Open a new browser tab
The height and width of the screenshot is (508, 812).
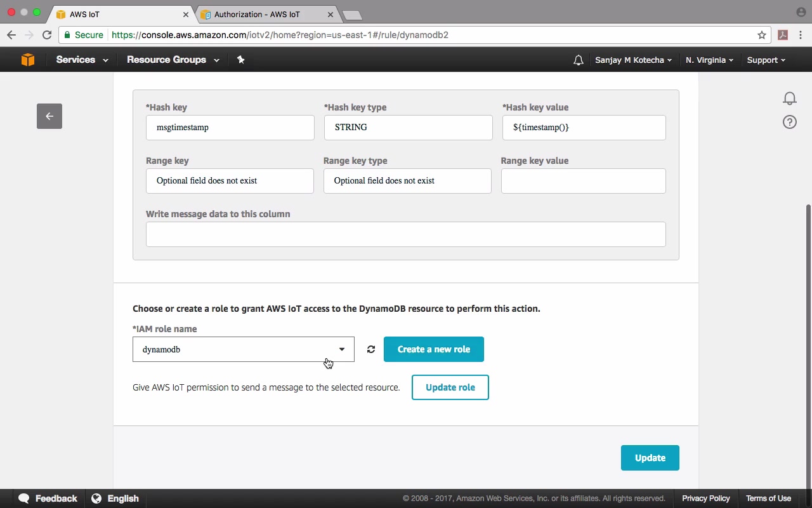pos(351,15)
